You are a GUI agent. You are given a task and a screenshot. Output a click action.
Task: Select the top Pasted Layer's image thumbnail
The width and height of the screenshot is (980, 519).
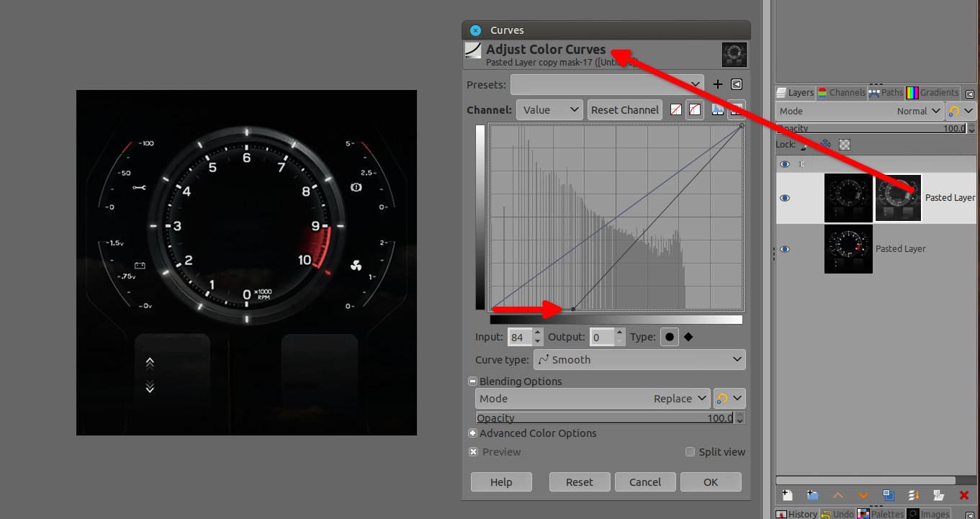(x=848, y=198)
